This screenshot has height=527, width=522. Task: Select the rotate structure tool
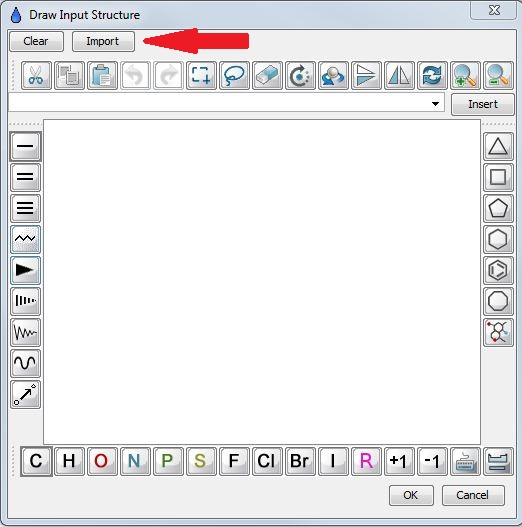300,75
